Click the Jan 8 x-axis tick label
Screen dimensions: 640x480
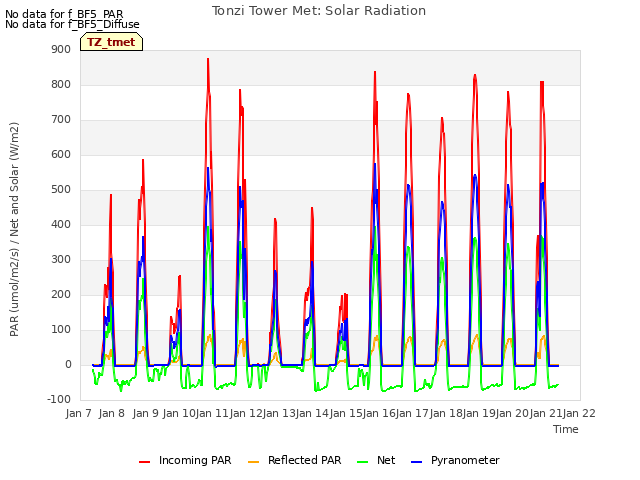pos(111,413)
